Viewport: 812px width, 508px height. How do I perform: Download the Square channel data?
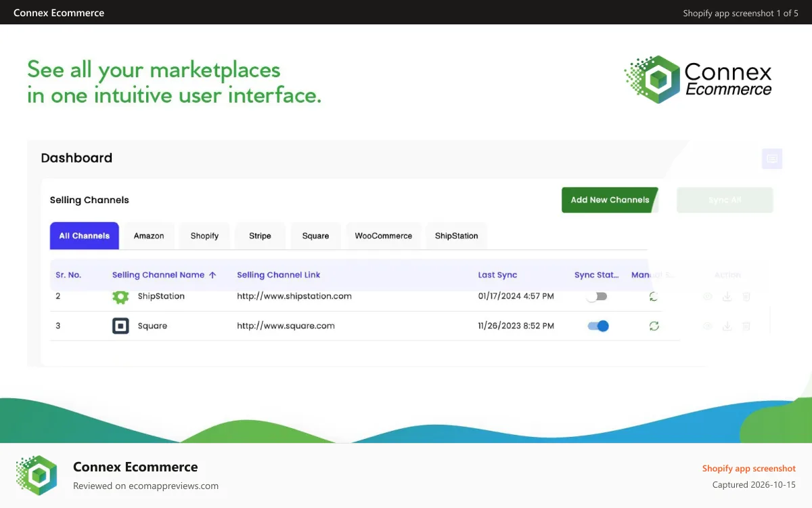click(727, 326)
